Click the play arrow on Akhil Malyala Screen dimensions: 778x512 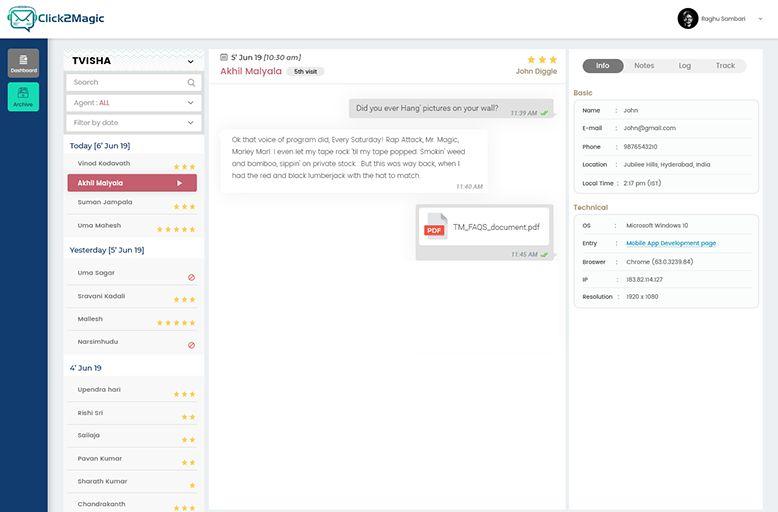point(180,183)
